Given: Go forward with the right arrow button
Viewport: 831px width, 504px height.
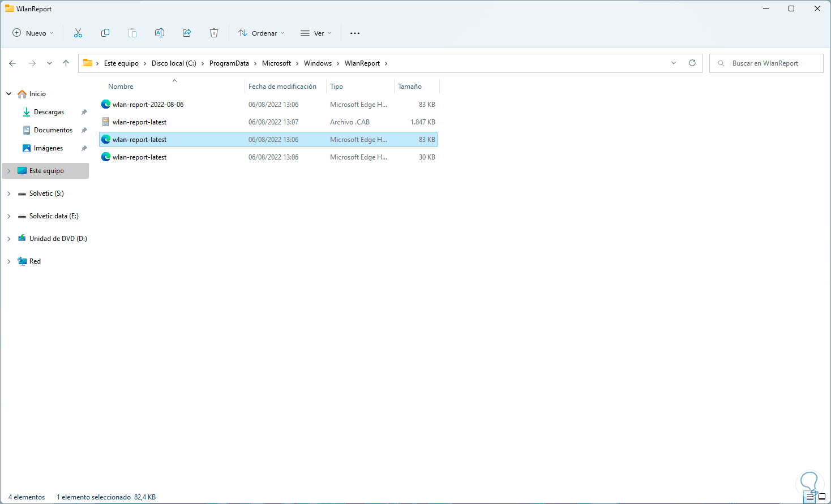Looking at the screenshot, I should (x=32, y=63).
